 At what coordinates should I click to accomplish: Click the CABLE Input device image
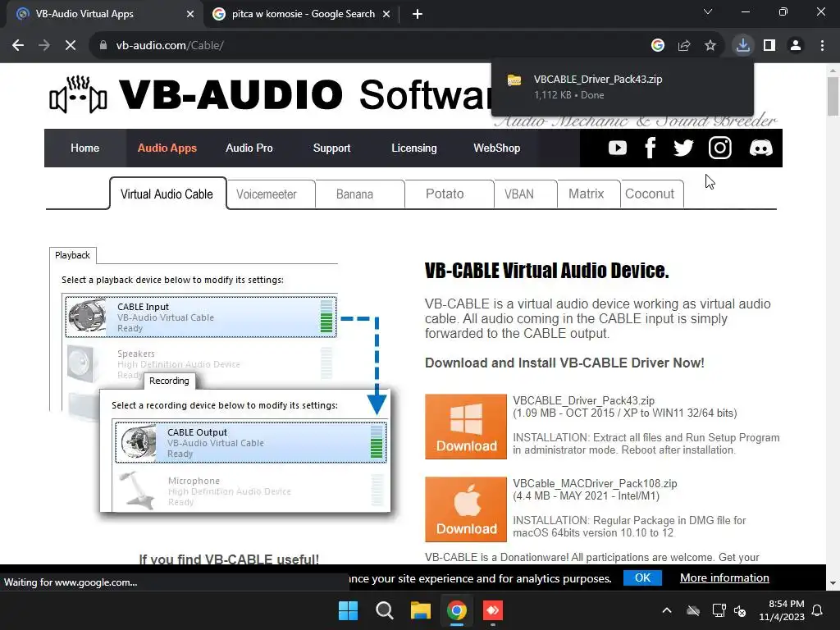click(x=87, y=316)
